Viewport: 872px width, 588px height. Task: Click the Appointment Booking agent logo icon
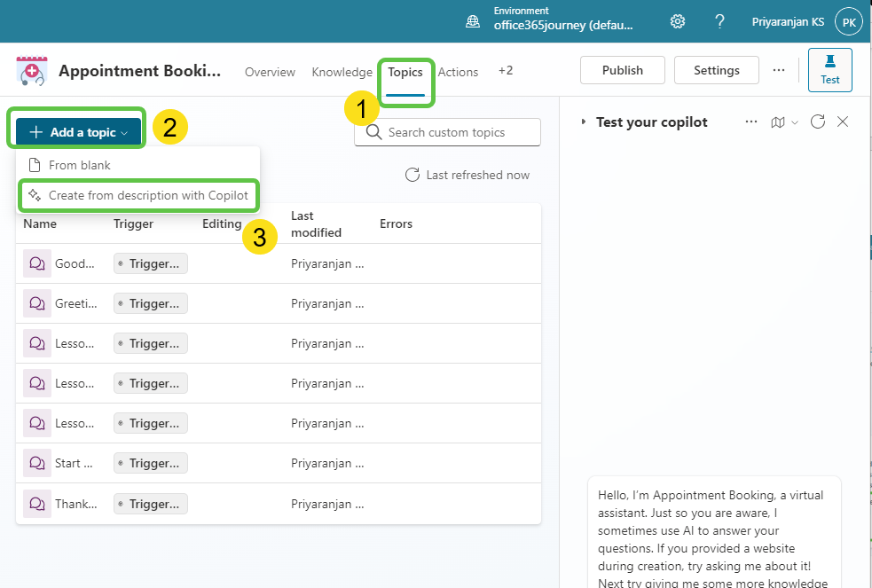pos(32,71)
